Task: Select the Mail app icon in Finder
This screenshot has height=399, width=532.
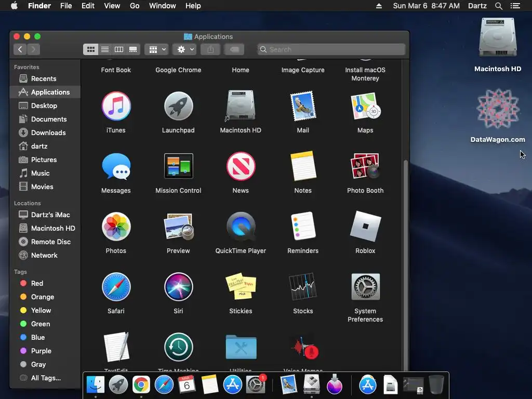Action: point(303,106)
